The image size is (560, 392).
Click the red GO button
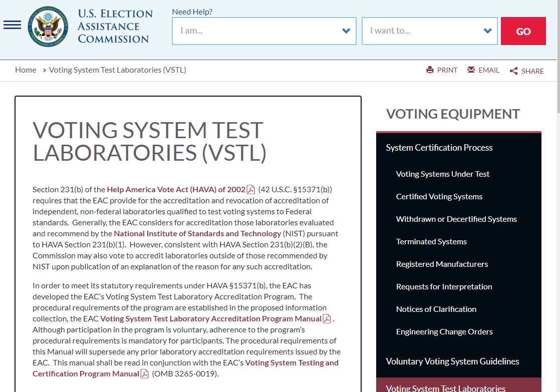(x=523, y=31)
